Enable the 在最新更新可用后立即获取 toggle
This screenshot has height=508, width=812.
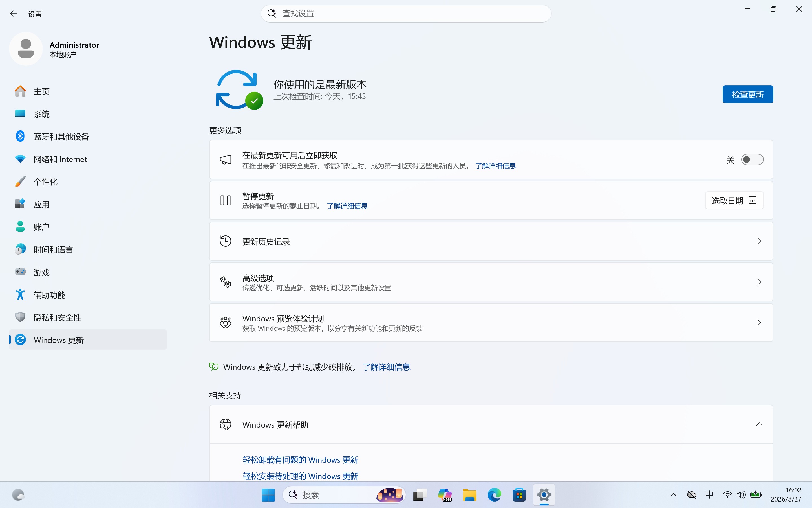pos(752,159)
